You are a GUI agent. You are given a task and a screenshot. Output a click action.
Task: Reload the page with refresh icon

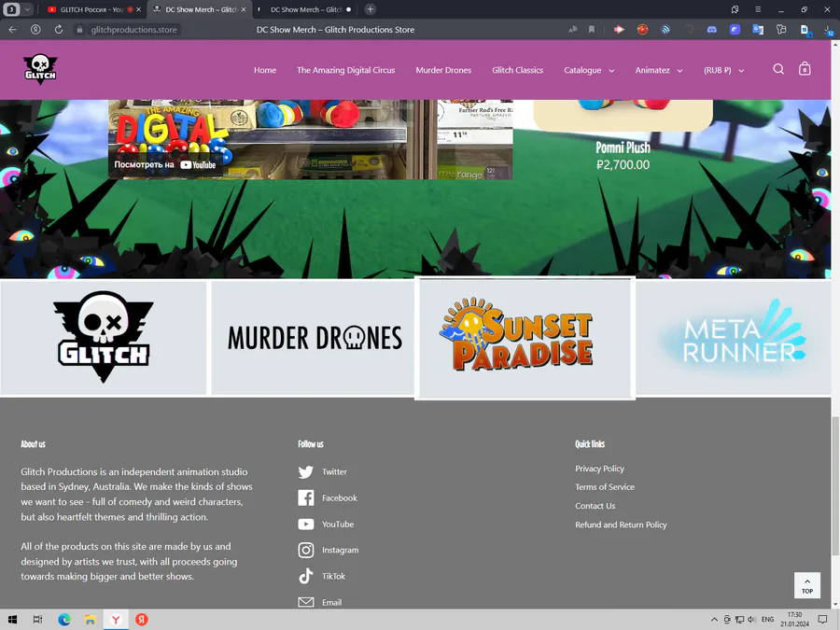(59, 30)
